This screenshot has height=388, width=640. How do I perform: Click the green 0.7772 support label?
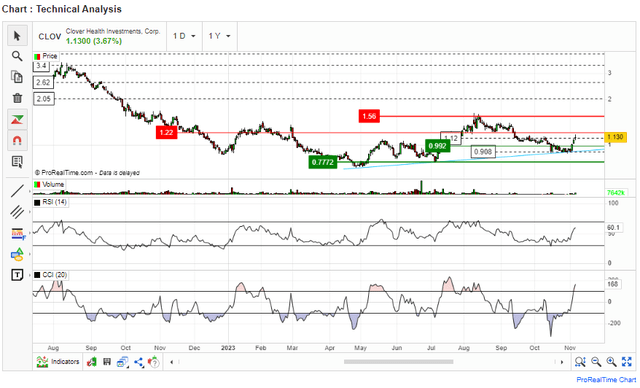323,162
